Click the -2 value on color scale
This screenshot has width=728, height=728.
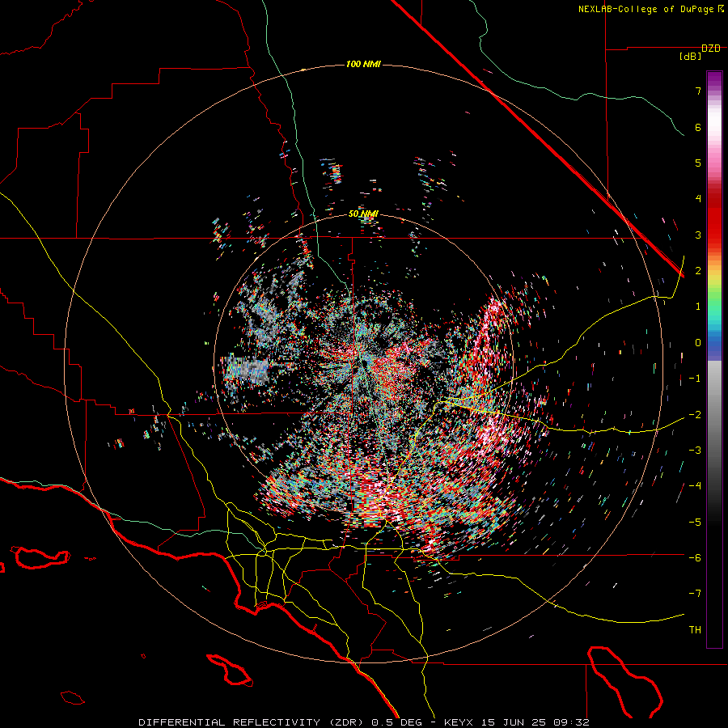[x=695, y=415]
